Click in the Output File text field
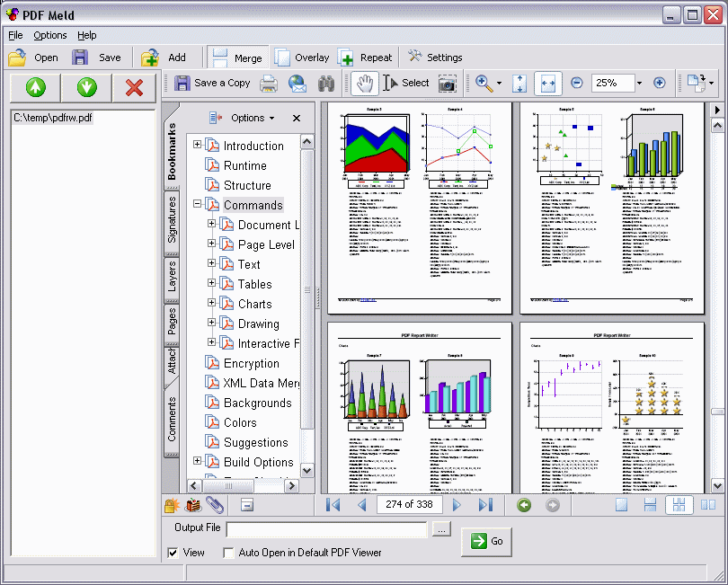 (x=326, y=530)
